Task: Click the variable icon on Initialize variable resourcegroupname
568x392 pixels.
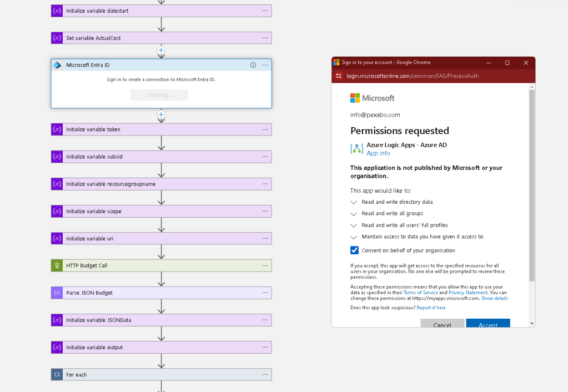Action: pyautogui.click(x=57, y=184)
